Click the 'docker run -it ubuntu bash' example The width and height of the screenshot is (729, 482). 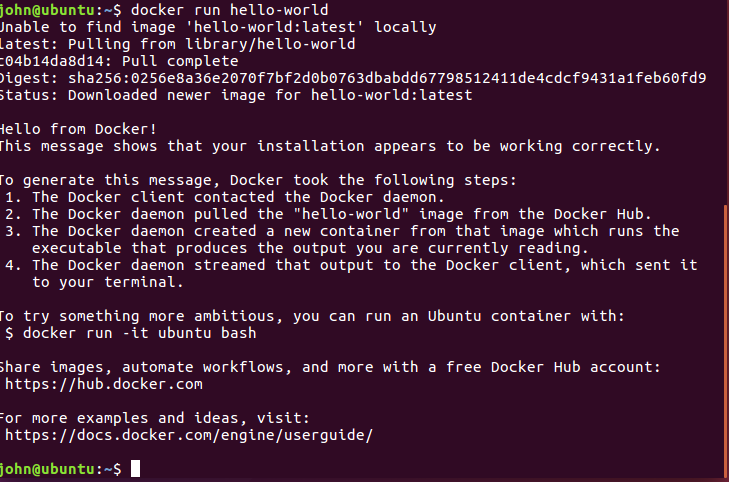tap(139, 332)
